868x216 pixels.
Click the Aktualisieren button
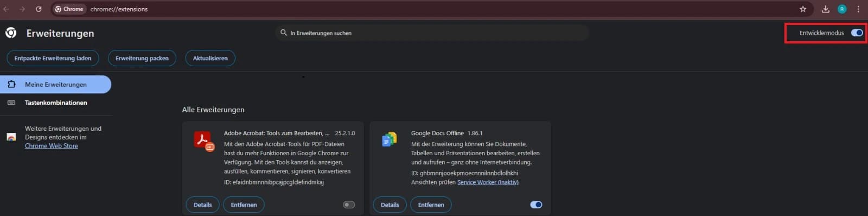(x=210, y=58)
